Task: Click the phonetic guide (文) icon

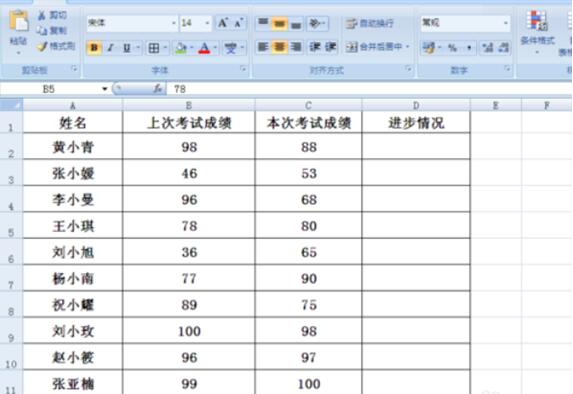Action: [x=231, y=48]
